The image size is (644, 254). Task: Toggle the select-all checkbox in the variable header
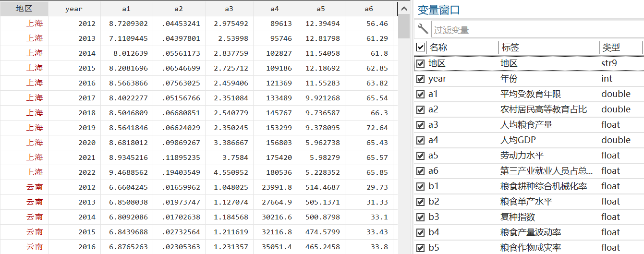coord(421,47)
